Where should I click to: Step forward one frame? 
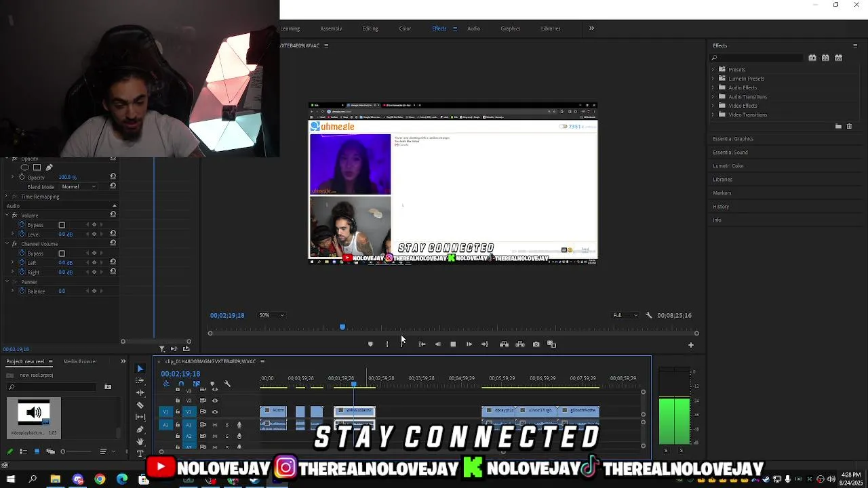tap(469, 344)
